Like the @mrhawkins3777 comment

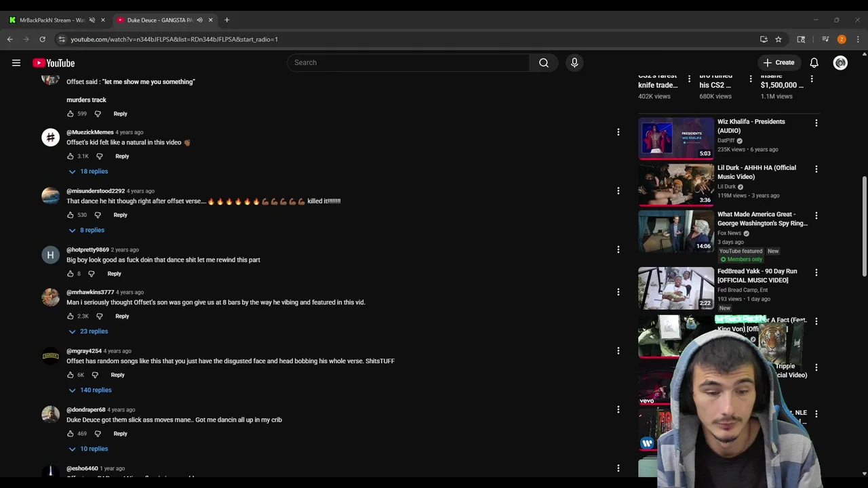(71, 317)
